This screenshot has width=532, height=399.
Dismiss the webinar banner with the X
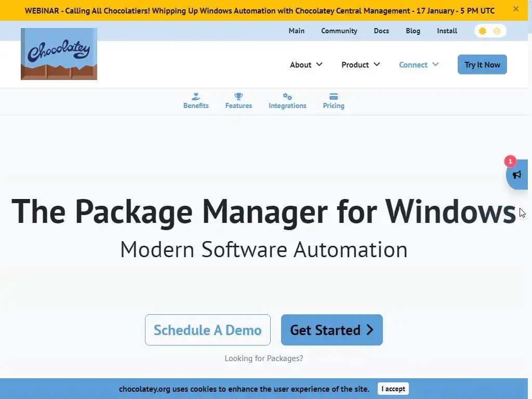(516, 9)
